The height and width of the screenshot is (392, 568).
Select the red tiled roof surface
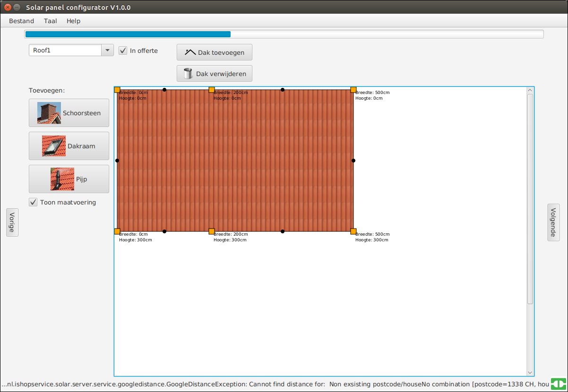coord(235,161)
